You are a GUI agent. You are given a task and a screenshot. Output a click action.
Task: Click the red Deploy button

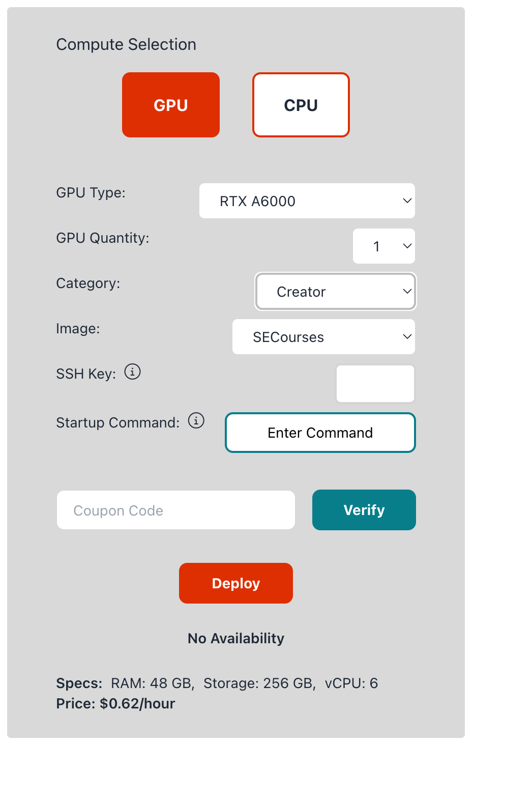pyautogui.click(x=236, y=583)
